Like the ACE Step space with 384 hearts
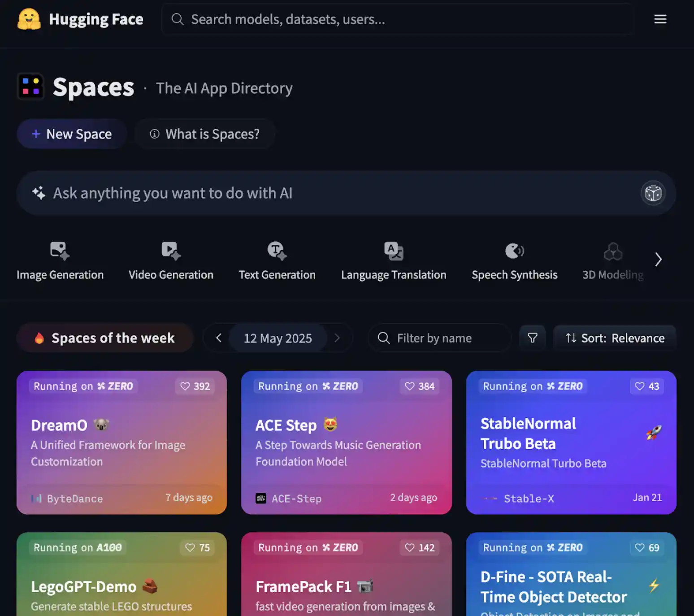694x616 pixels. tap(420, 386)
